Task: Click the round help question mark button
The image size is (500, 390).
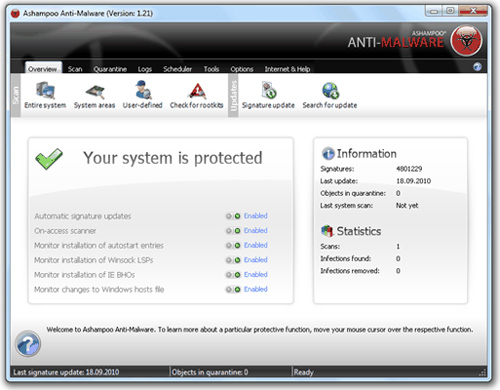Action: click(x=28, y=344)
